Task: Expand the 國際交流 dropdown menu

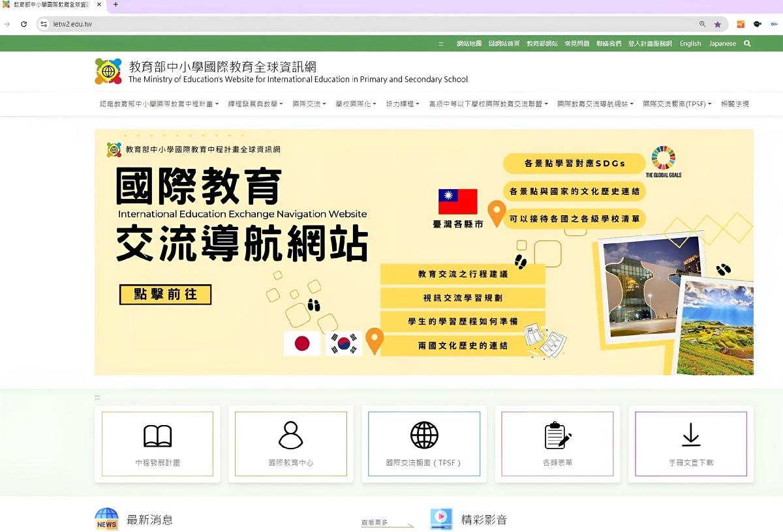Action: [309, 104]
